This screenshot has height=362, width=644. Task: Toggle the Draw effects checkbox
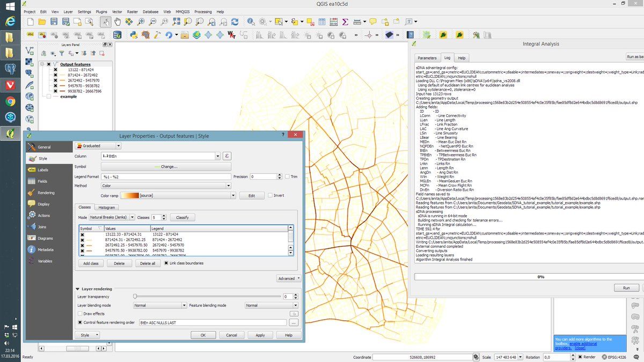click(x=80, y=314)
